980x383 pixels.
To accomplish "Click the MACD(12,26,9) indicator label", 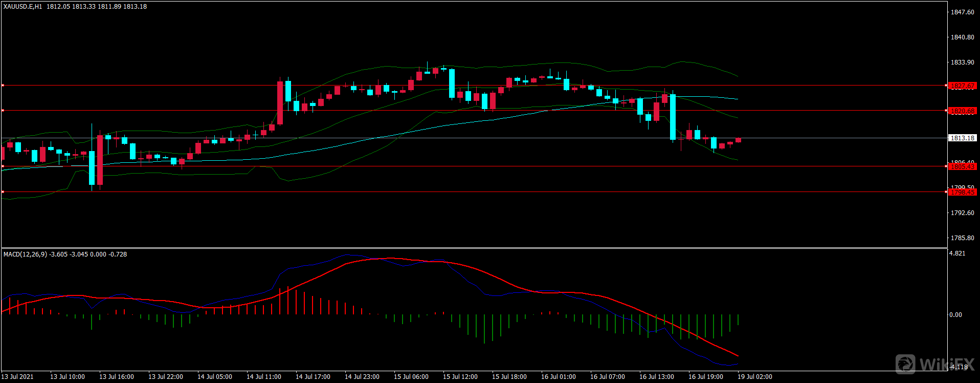I will click(26, 254).
